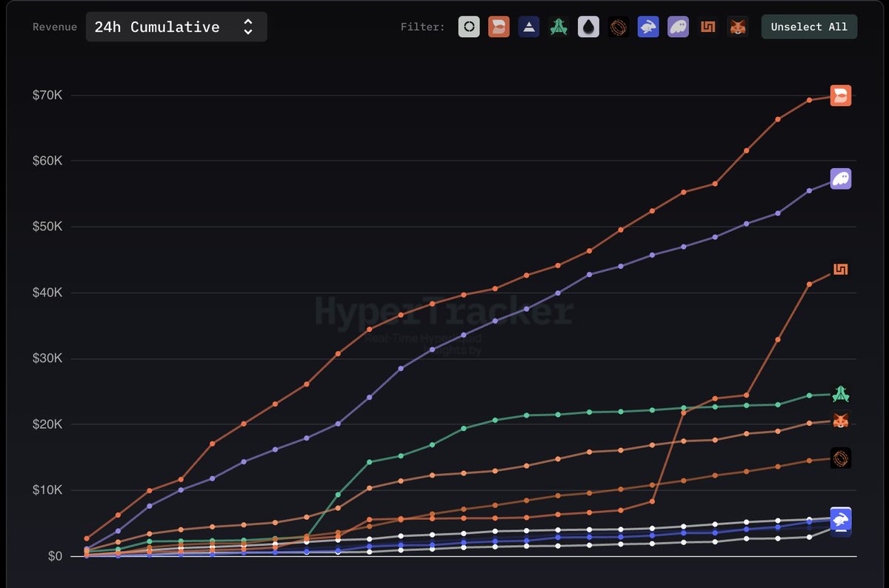Click the purple ghost logo ending the purple line

841,178
